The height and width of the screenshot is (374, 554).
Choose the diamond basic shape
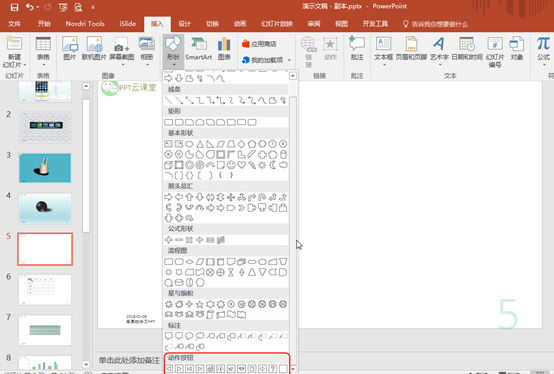point(241,144)
